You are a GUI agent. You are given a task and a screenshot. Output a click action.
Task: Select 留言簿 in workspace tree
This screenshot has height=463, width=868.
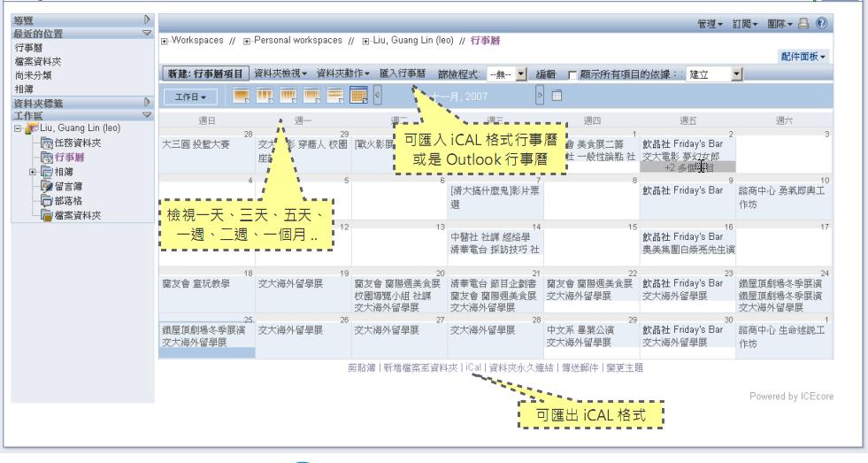tap(68, 187)
